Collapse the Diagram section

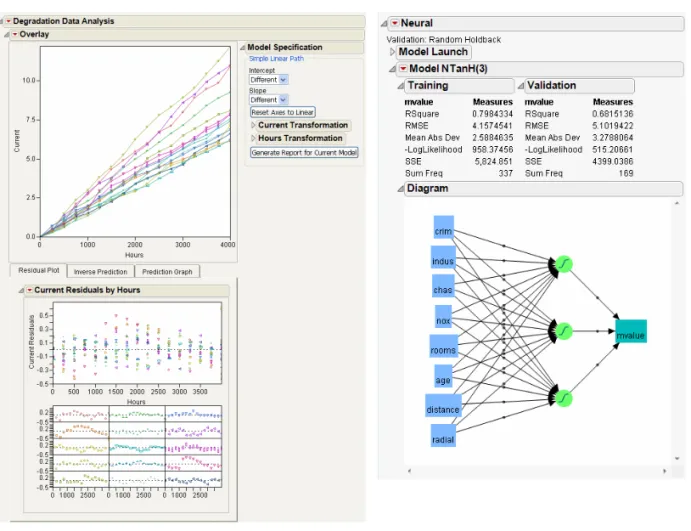tap(400, 189)
